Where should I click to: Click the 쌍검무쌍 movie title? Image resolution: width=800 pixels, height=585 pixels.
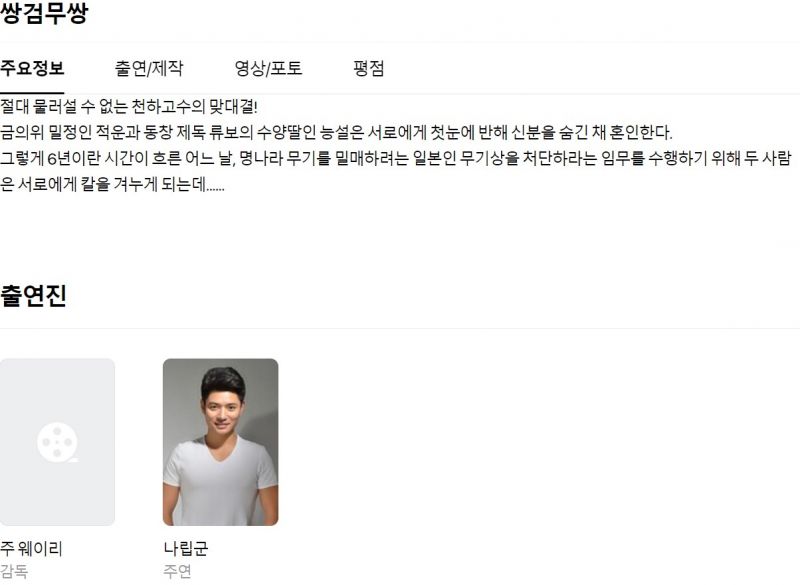tap(44, 13)
